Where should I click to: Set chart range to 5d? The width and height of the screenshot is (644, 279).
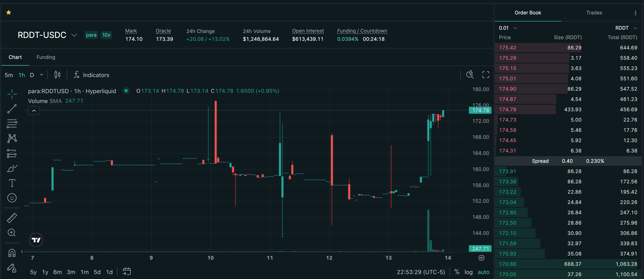(x=97, y=272)
